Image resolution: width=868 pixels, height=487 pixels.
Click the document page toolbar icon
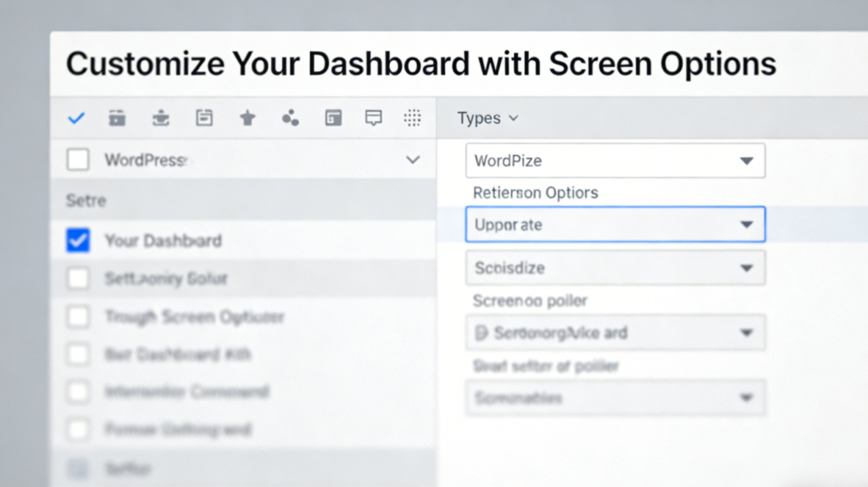click(204, 119)
